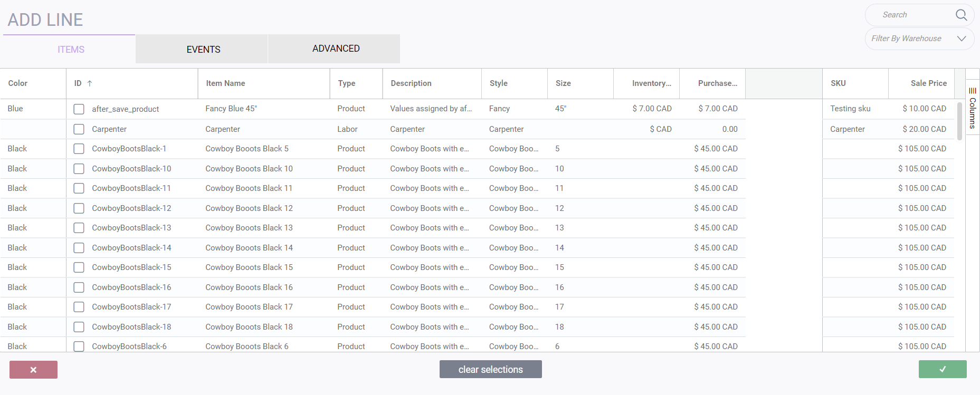Tick the after_save_product checkbox
This screenshot has height=395, width=980.
(79, 109)
